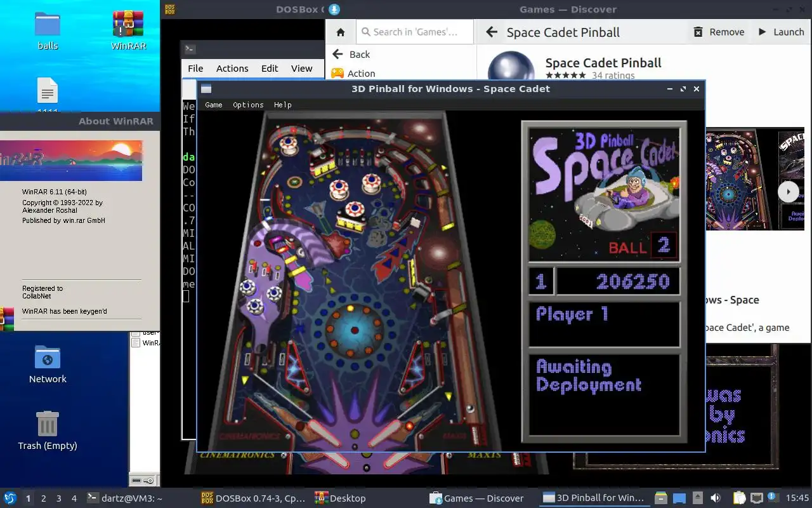
Task: Click the Remove button in Discover
Action: pos(719,32)
